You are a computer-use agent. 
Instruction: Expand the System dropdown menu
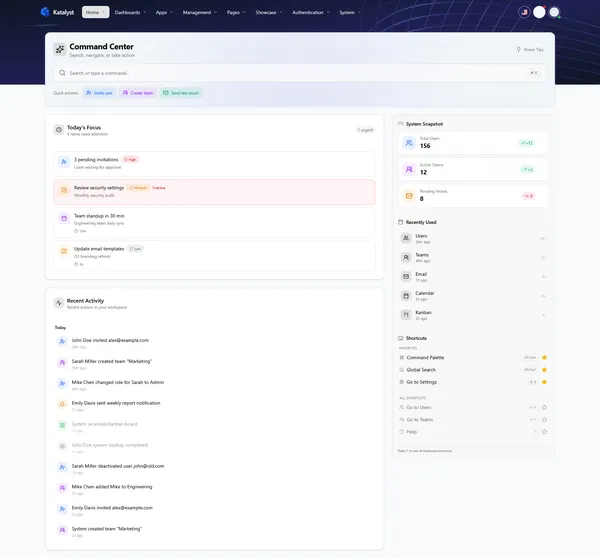pos(350,12)
